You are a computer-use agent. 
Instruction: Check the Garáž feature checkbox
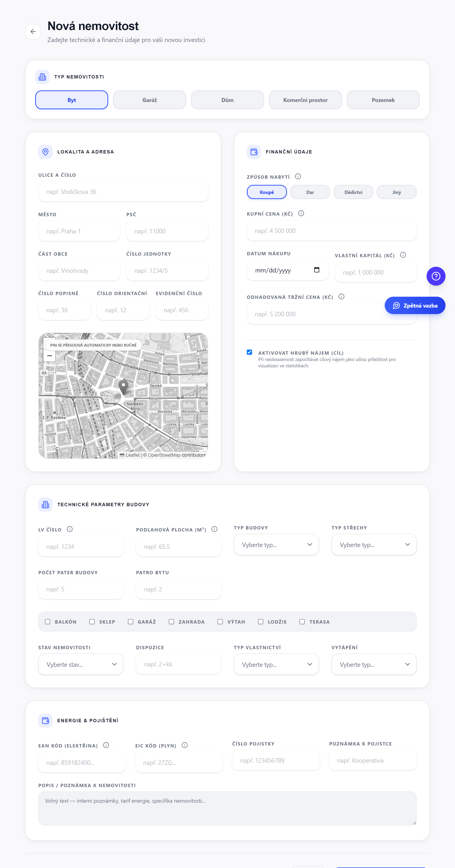(131, 622)
